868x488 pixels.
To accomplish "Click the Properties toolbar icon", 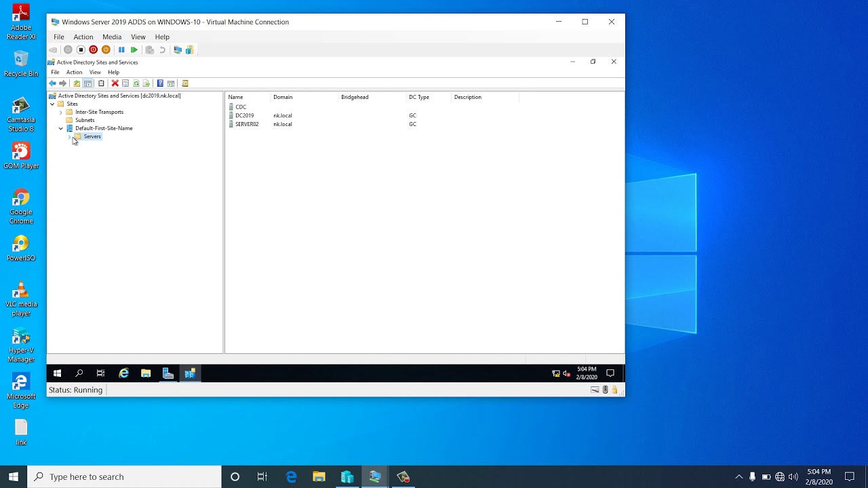I will click(x=125, y=83).
